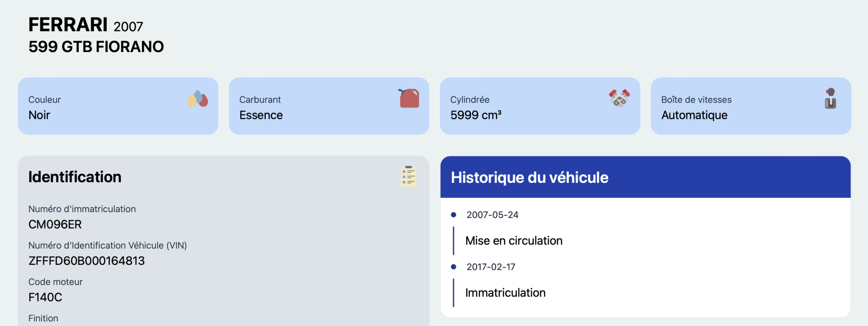The image size is (868, 326).
Task: Click the engine cylinder icon
Action: click(x=619, y=98)
